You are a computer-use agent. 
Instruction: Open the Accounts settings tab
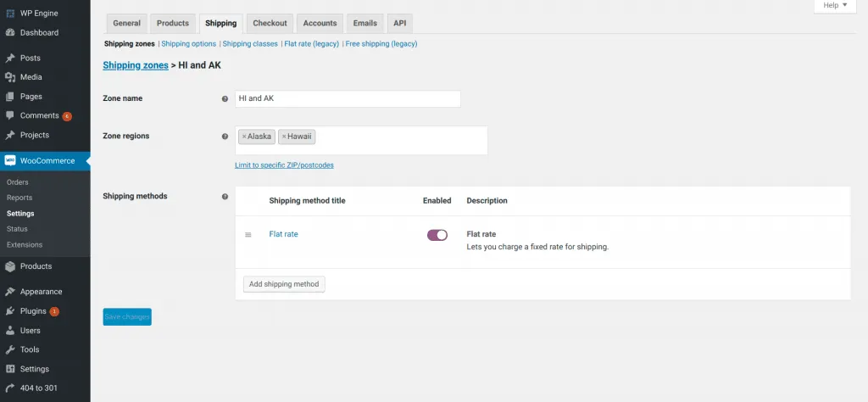320,23
